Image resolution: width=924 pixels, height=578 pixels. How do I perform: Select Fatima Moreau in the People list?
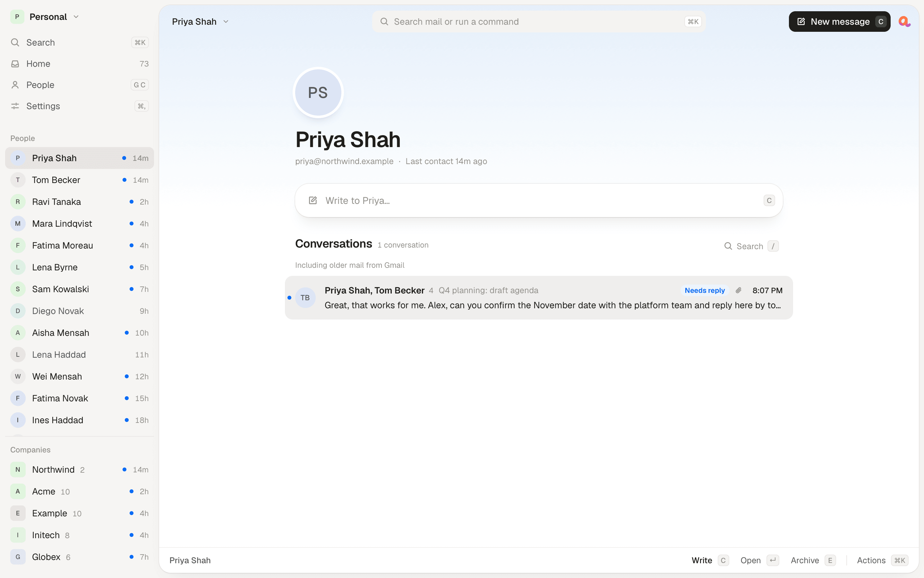[x=80, y=245]
